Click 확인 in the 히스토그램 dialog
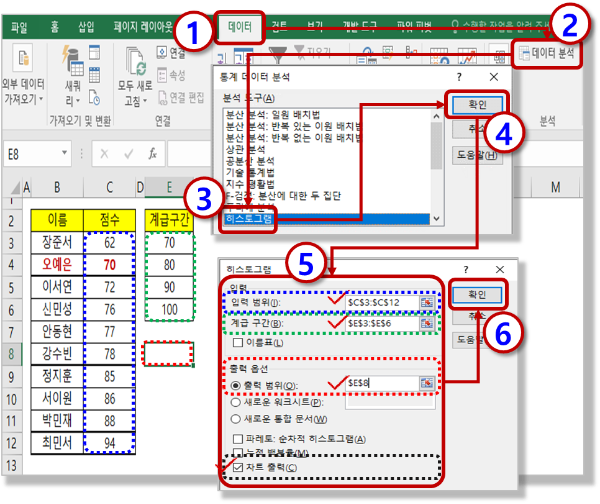Image resolution: width=600 pixels, height=504 pixels. tap(477, 295)
